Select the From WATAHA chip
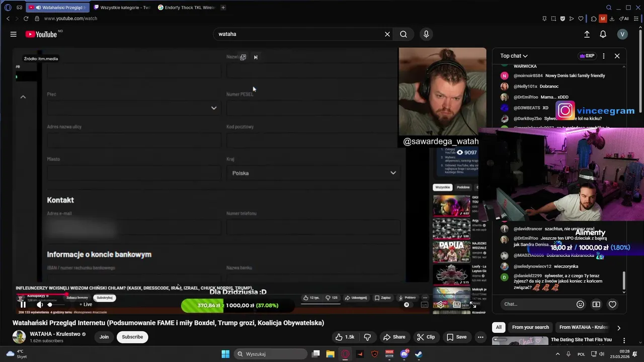This screenshot has height=362, width=644. [x=583, y=327]
